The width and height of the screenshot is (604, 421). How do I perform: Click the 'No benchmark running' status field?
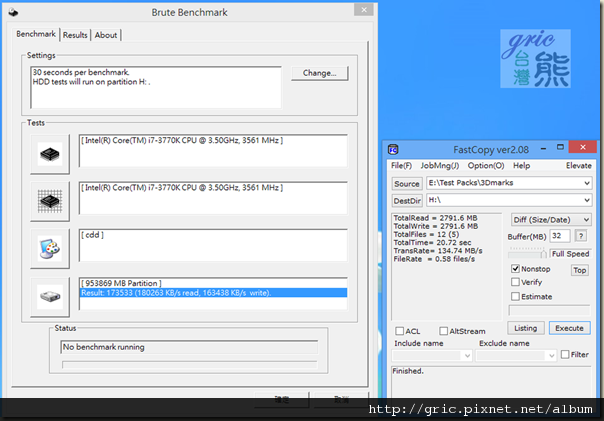[x=189, y=347]
